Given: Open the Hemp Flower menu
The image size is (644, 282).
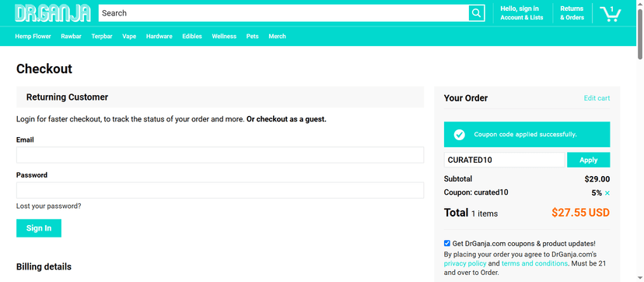Looking at the screenshot, I should (33, 36).
